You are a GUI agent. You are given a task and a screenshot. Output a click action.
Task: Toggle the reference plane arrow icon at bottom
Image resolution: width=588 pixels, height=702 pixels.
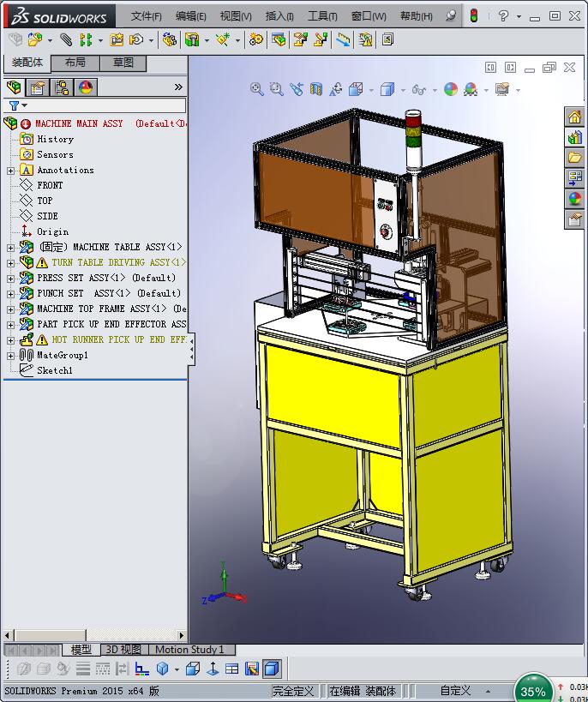(x=213, y=669)
